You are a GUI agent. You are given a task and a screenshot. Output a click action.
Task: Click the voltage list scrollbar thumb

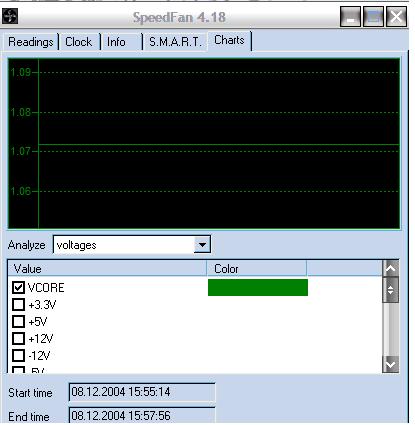(391, 290)
